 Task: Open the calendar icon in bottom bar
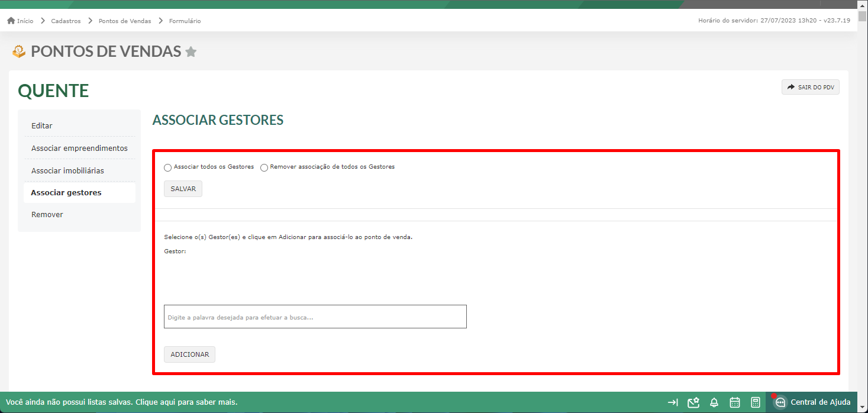[735, 402]
